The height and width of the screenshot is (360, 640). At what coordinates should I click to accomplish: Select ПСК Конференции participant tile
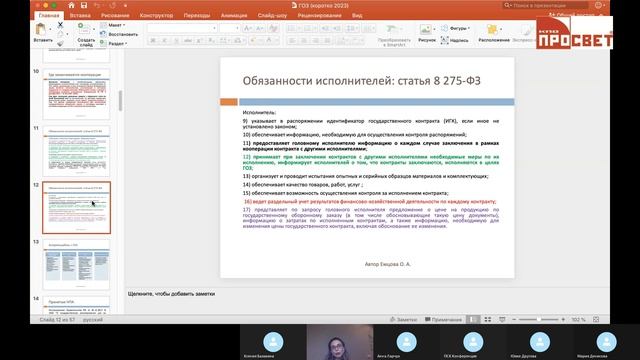pyautogui.click(x=473, y=342)
